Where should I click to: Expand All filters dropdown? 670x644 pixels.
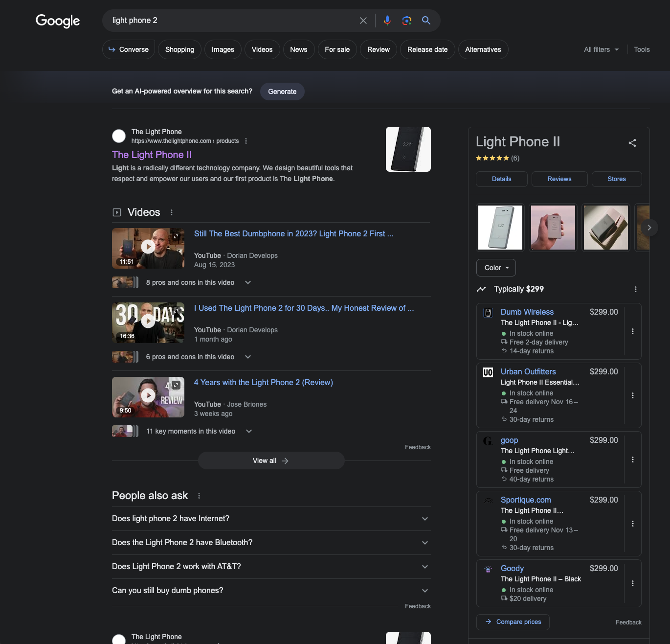click(601, 49)
